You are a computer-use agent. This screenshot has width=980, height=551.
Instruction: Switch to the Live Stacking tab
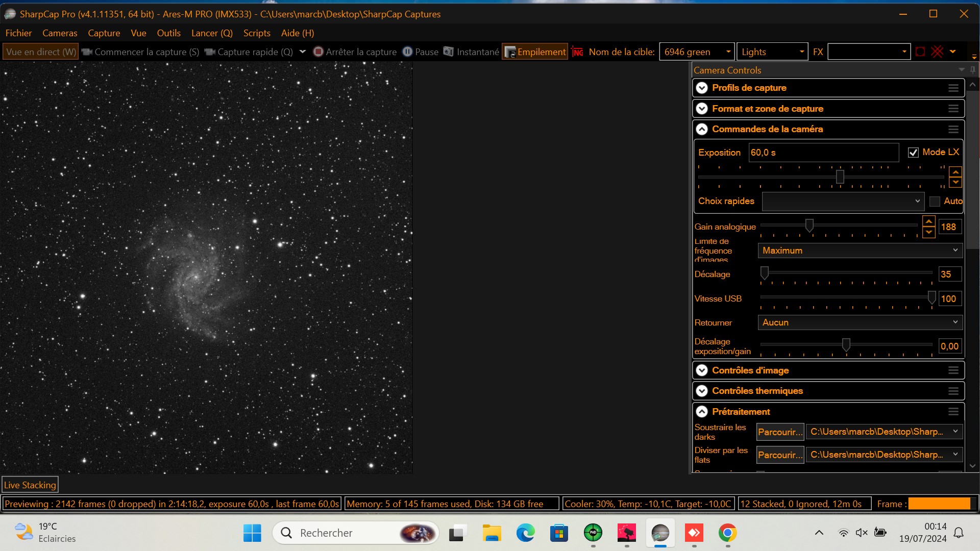coord(30,485)
